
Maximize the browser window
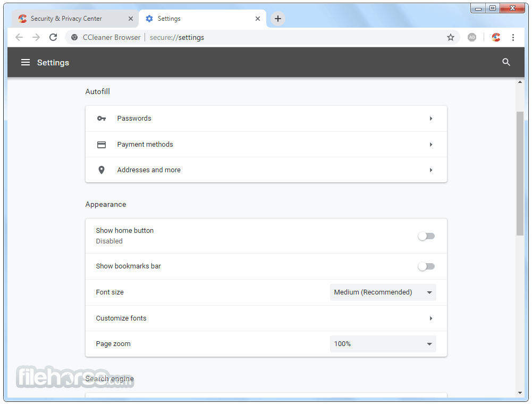pyautogui.click(x=493, y=8)
